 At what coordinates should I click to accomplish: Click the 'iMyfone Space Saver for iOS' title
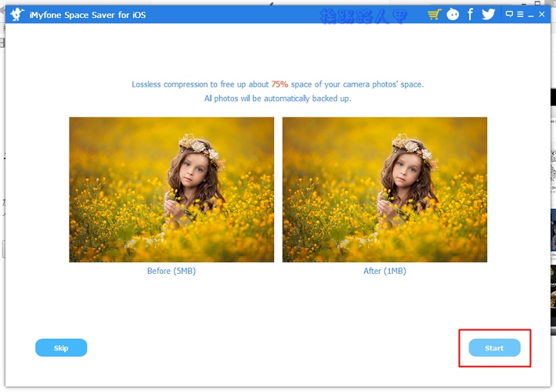(x=88, y=15)
